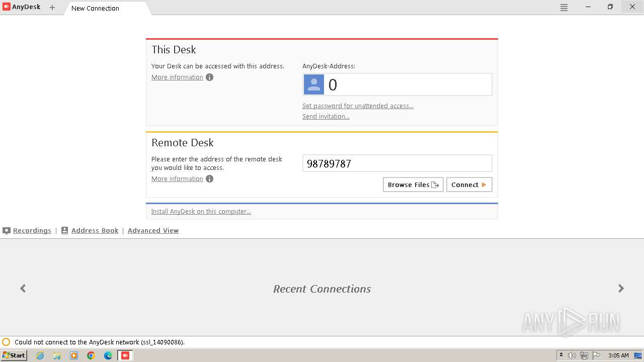Image resolution: width=644 pixels, height=362 pixels.
Task: Click the network icon in system tray
Action: [x=584, y=355]
